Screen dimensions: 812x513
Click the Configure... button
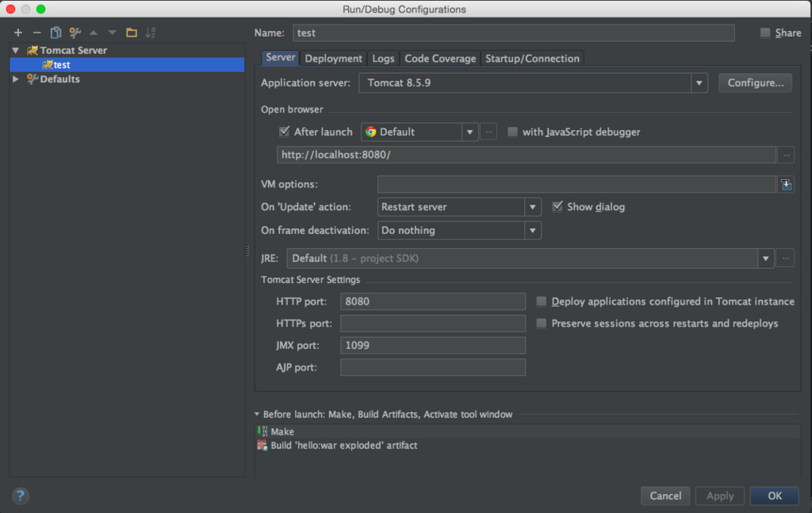tap(755, 82)
